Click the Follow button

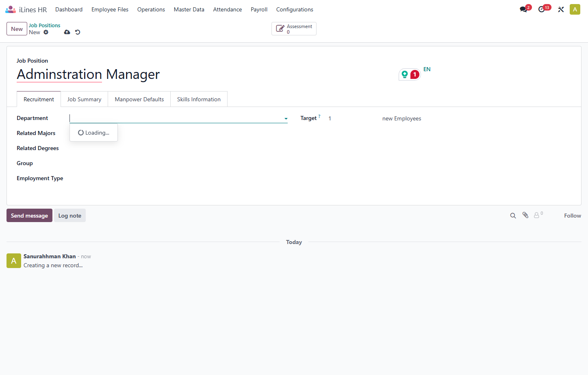click(573, 216)
